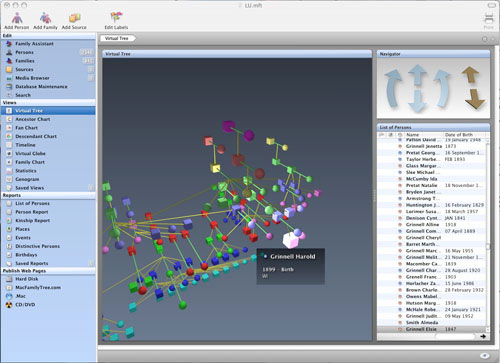Open Add Source from the toolbar
500x363 pixels.
pyautogui.click(x=74, y=18)
